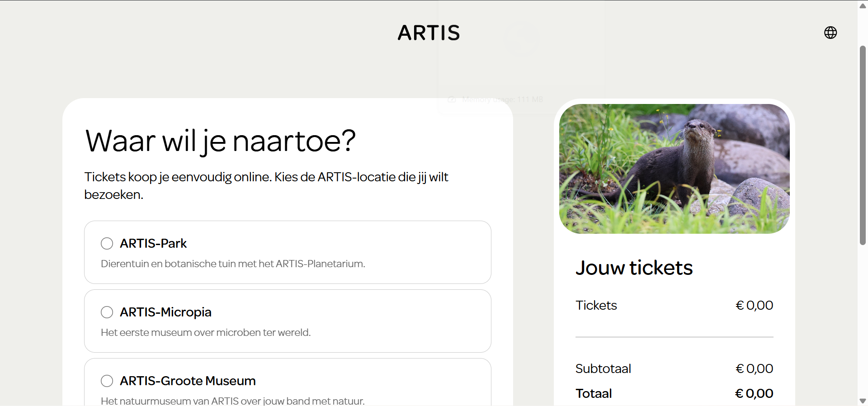Click the ARTIS logo
Viewport: 868px width, 406px height.
[x=429, y=33]
